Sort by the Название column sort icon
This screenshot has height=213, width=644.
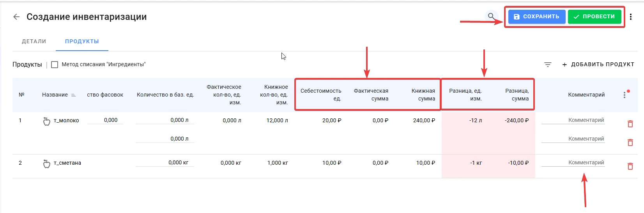tap(74, 95)
